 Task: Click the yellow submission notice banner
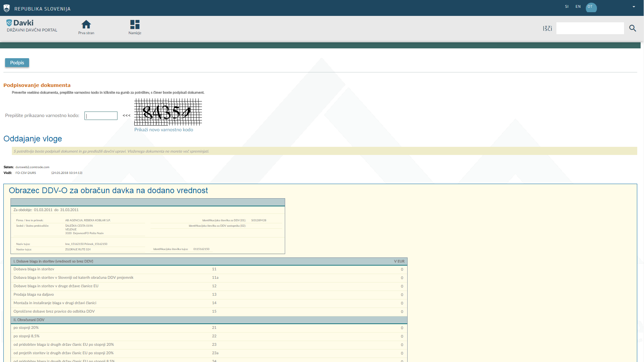pyautogui.click(x=324, y=151)
